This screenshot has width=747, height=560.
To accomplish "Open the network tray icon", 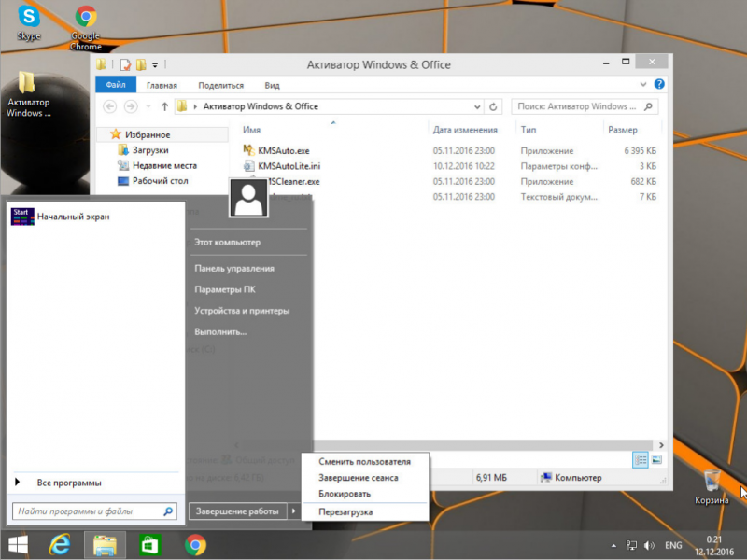I will [x=632, y=546].
